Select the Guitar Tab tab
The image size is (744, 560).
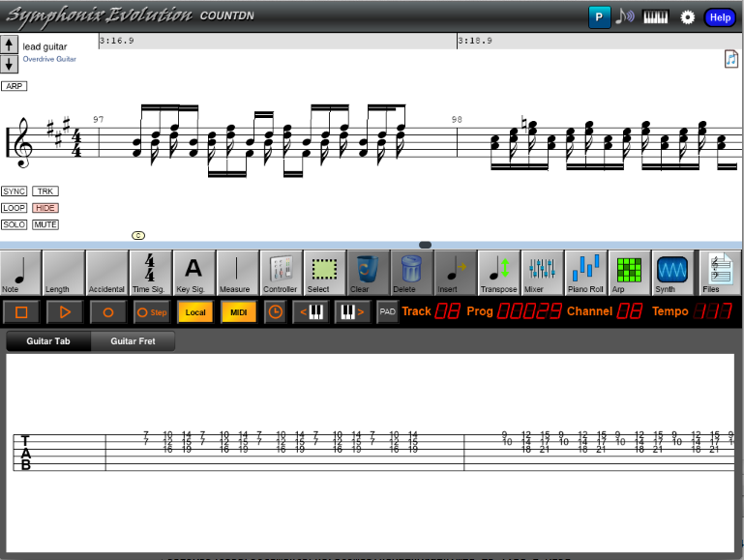[47, 341]
